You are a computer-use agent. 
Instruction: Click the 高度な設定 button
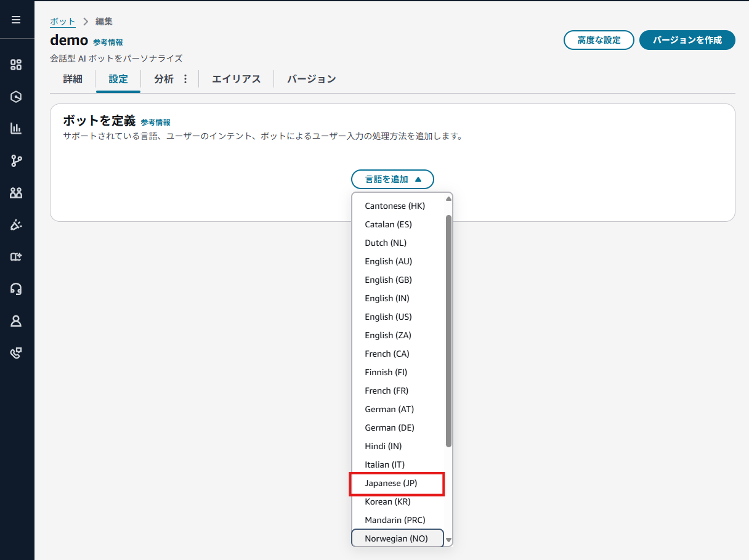click(599, 40)
